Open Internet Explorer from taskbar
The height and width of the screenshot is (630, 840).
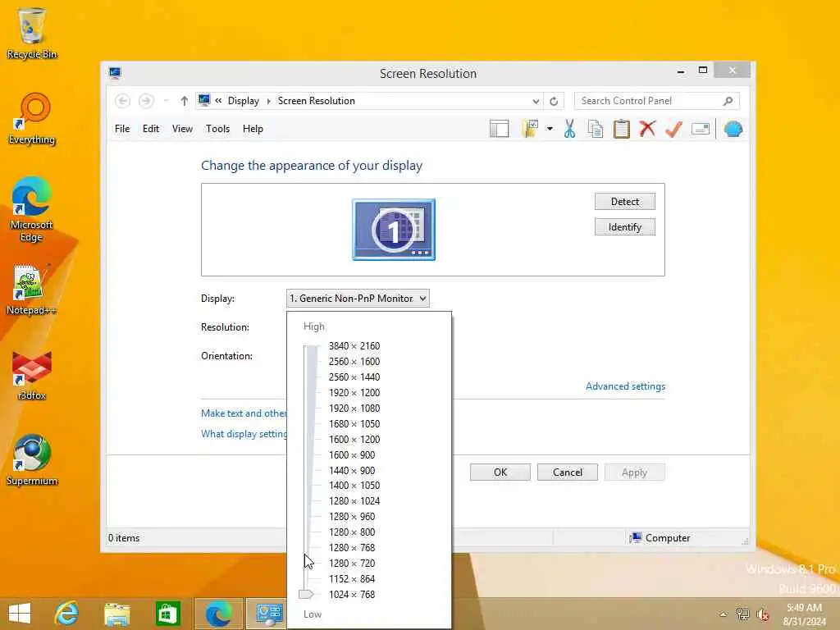tap(67, 614)
